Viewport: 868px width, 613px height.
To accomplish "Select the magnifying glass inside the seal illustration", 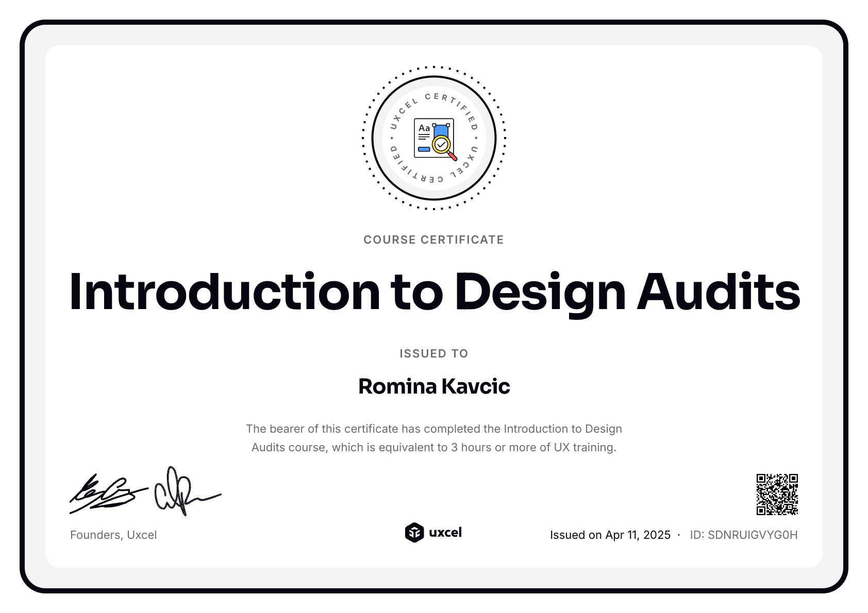I will 443,149.
